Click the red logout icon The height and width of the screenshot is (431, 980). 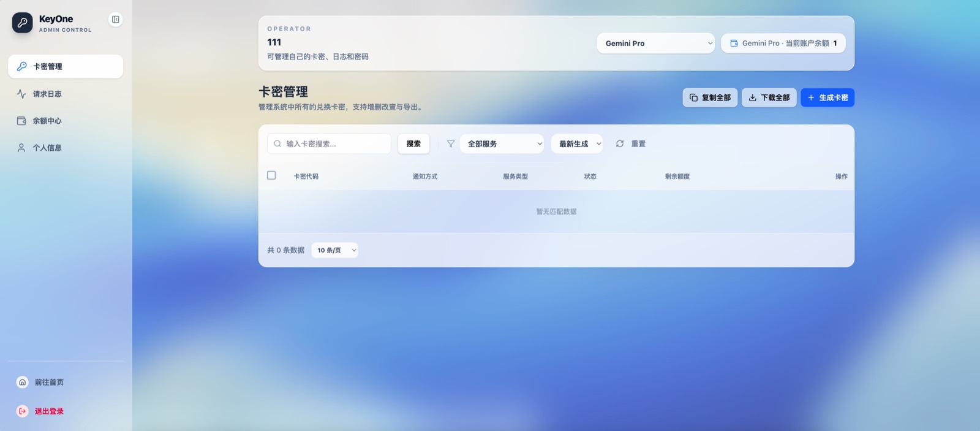click(x=23, y=411)
